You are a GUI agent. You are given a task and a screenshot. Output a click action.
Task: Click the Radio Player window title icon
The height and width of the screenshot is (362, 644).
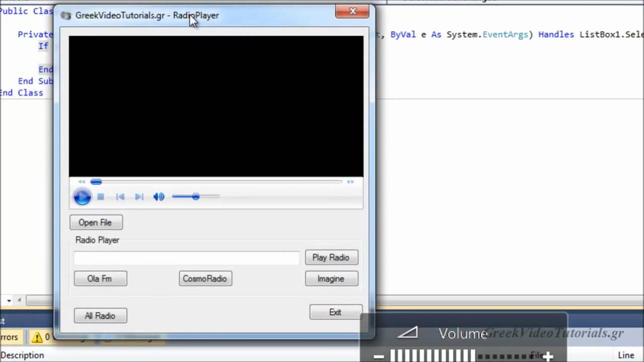coord(66,16)
